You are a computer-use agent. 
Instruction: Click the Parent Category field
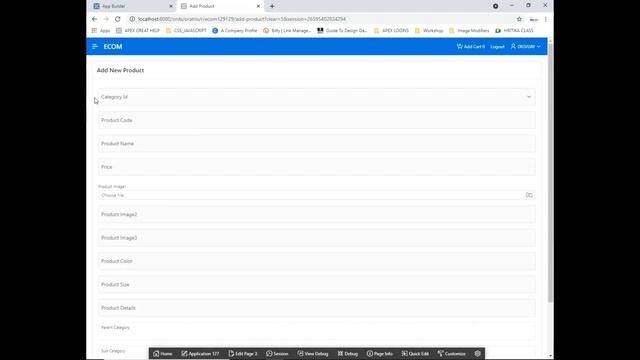click(x=317, y=331)
